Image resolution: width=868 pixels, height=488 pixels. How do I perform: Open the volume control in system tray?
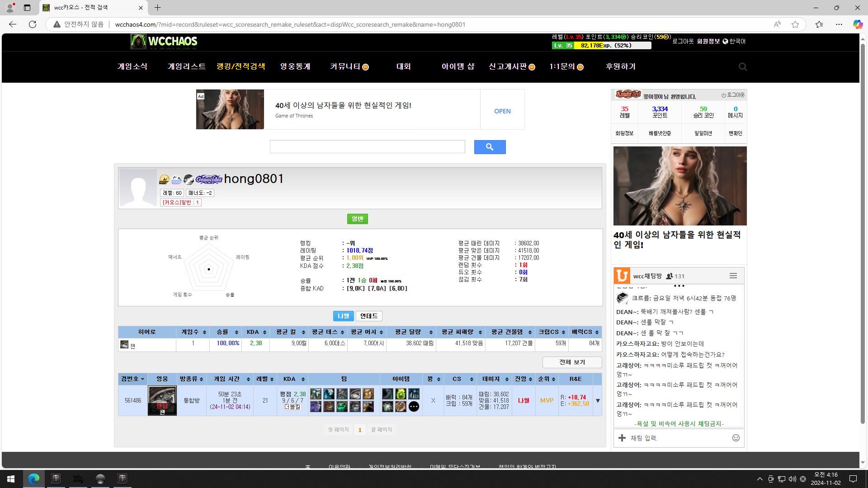tap(792, 479)
